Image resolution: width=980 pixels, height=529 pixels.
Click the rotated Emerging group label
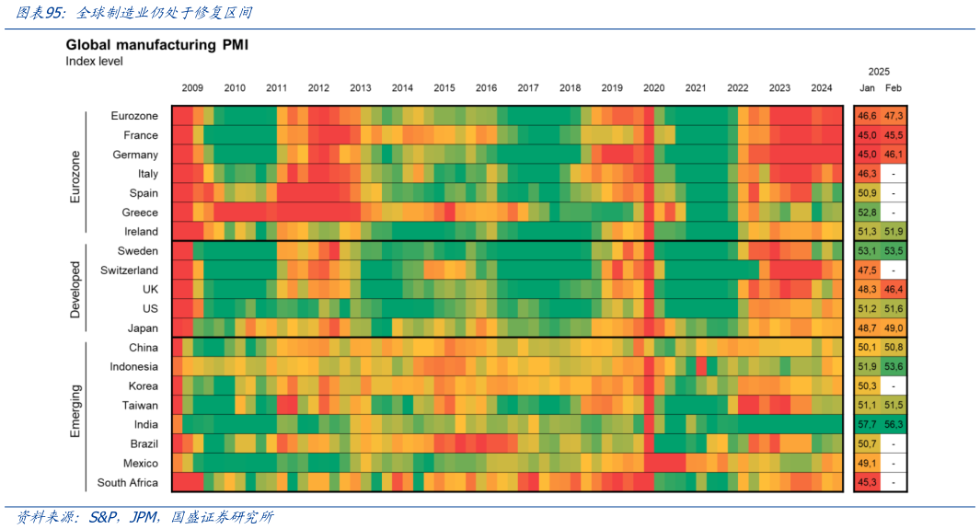[75, 411]
